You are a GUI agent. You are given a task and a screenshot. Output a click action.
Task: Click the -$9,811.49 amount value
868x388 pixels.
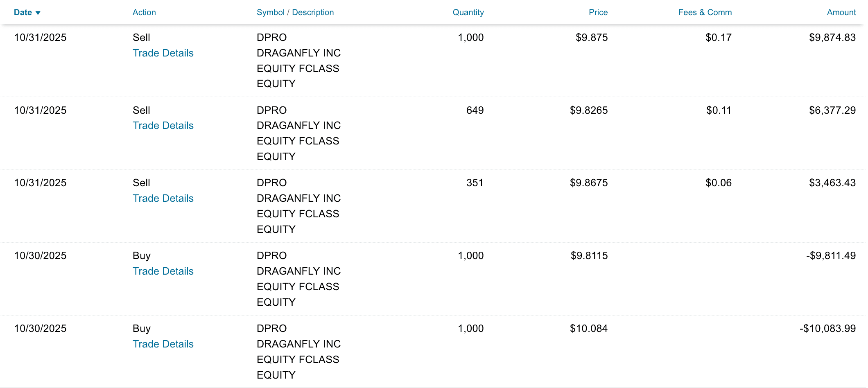(831, 256)
